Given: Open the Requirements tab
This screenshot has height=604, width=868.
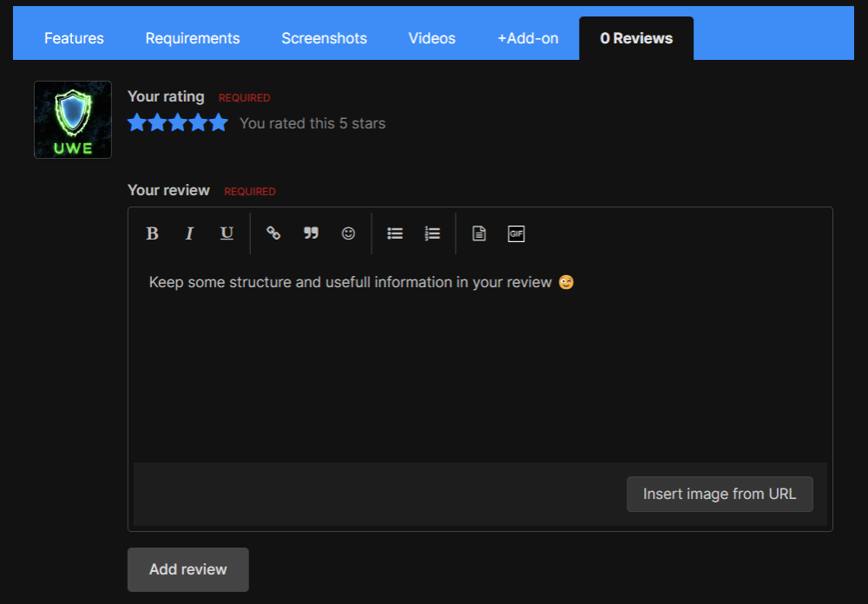Looking at the screenshot, I should (193, 38).
